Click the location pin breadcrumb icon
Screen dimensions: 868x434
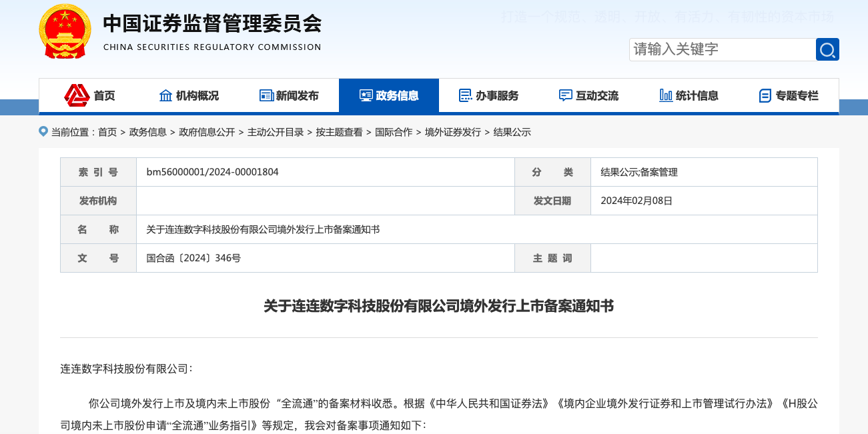click(43, 131)
